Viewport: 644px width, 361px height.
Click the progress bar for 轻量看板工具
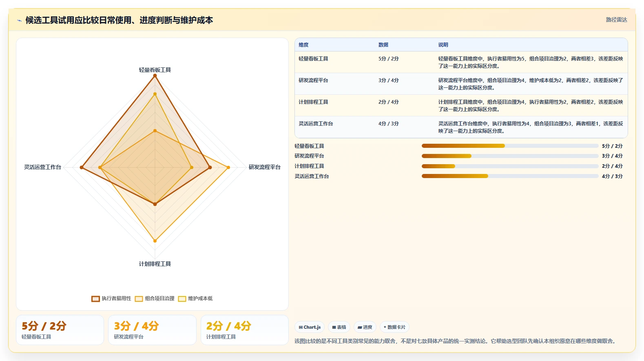tap(510, 146)
